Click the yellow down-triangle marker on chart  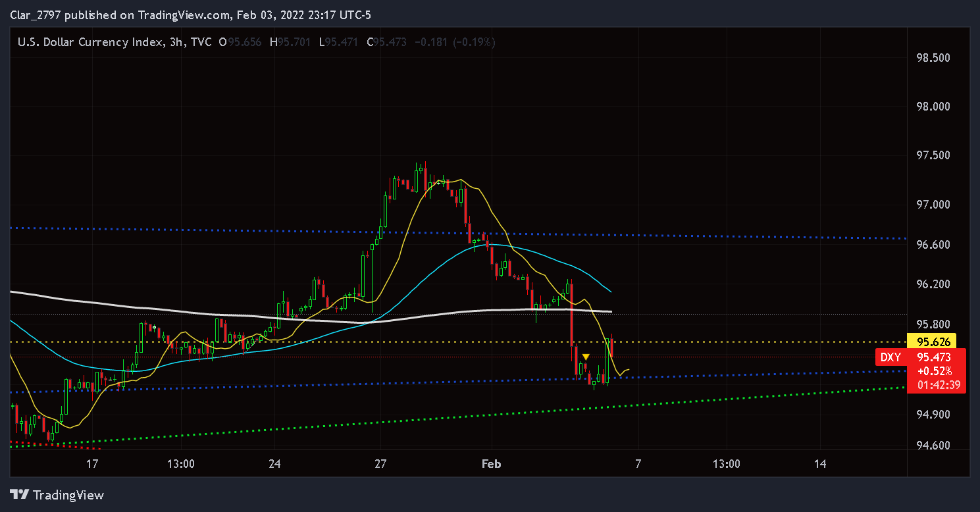click(586, 357)
